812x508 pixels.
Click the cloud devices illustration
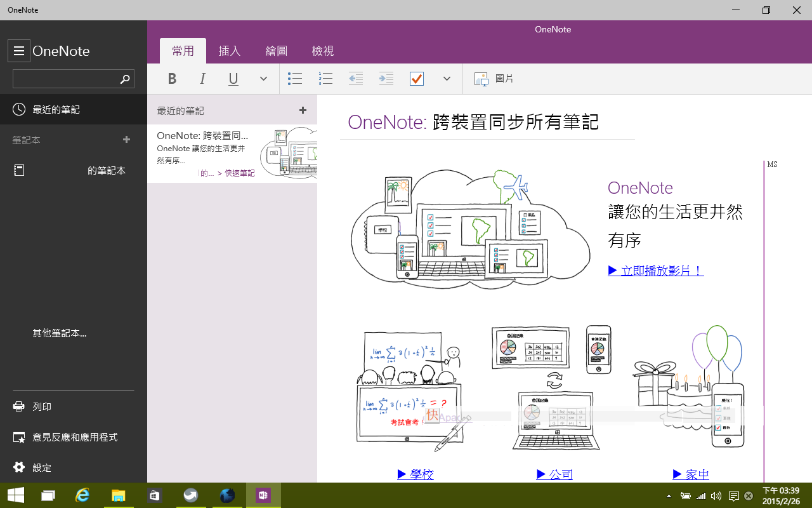(470, 229)
